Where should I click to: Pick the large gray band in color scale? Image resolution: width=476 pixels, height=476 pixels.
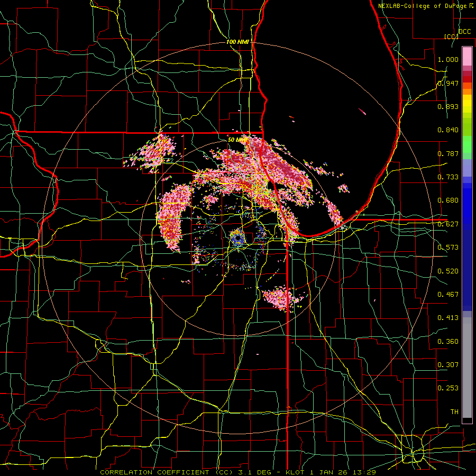click(467, 368)
